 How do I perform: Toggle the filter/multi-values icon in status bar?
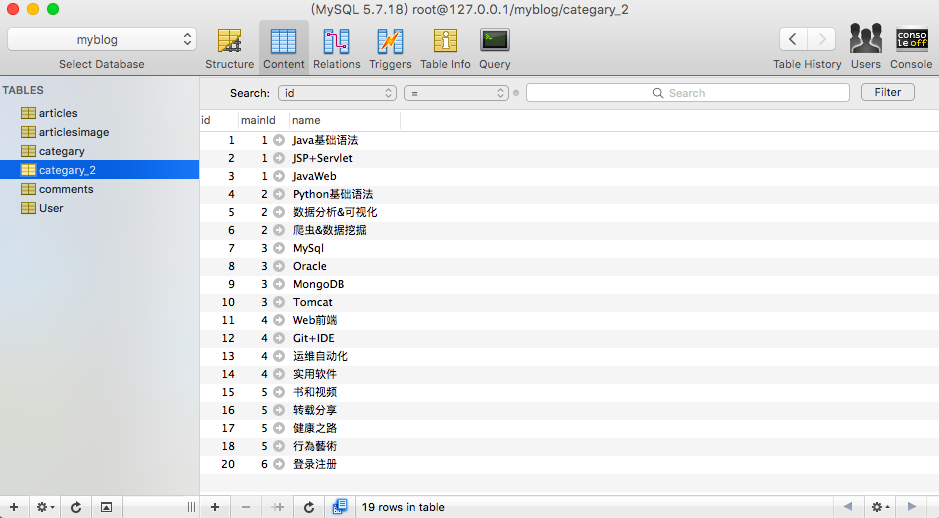340,507
